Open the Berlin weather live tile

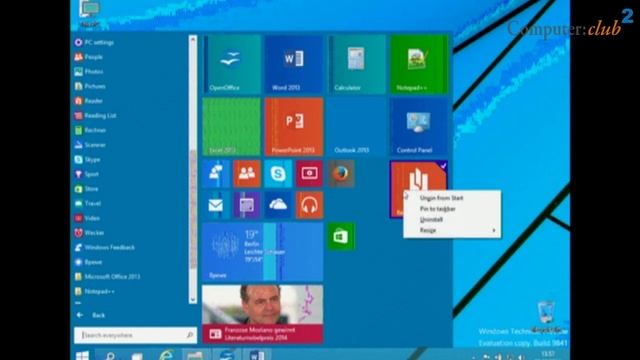click(263, 252)
